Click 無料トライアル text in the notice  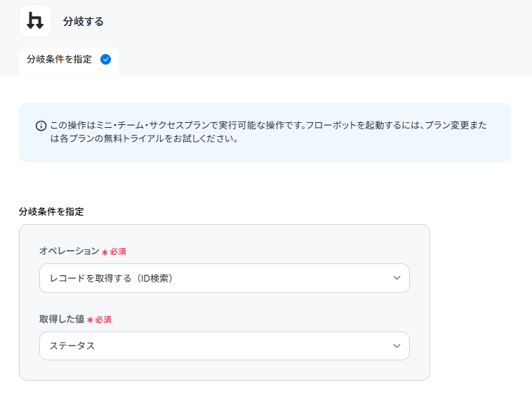tap(134, 138)
